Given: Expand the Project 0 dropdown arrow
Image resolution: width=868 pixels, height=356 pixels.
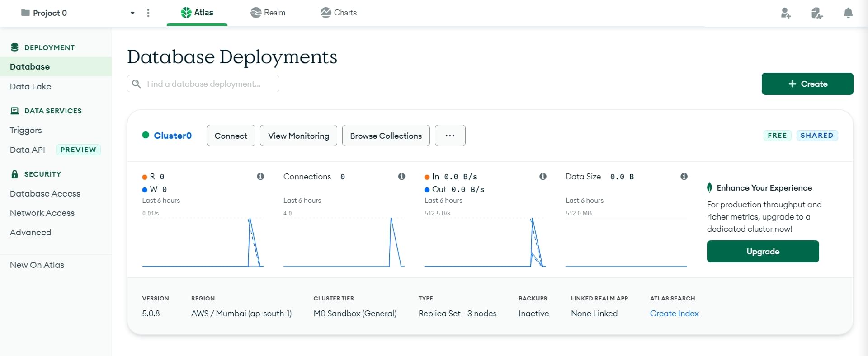Looking at the screenshot, I should (x=132, y=13).
